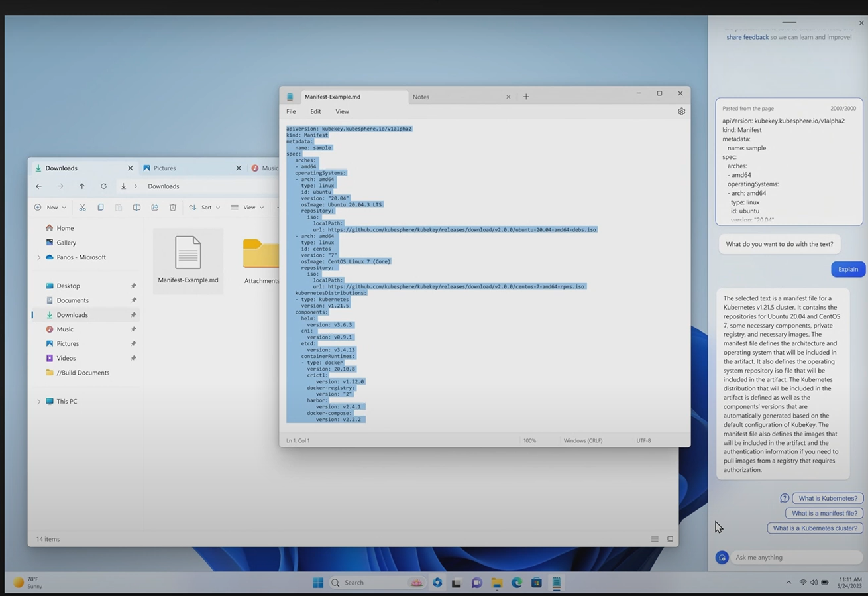Click the Delete trash can icon
This screenshot has width=868, height=596.
(x=172, y=208)
